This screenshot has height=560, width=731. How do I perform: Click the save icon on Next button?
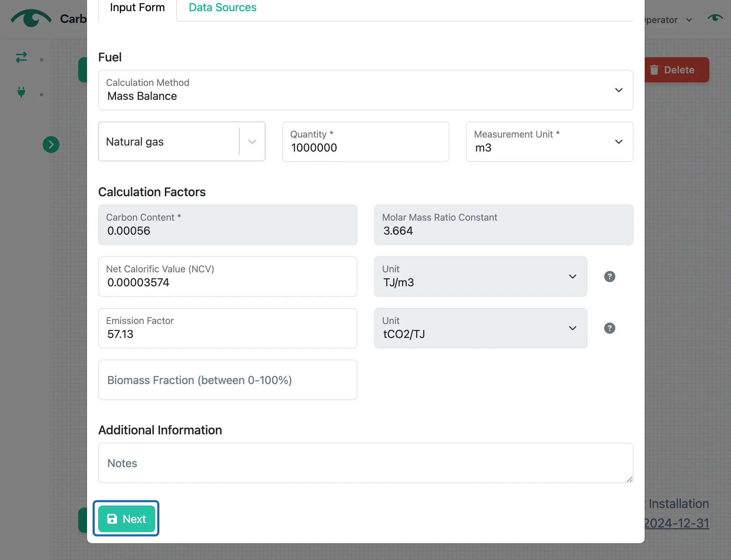pyautogui.click(x=112, y=519)
